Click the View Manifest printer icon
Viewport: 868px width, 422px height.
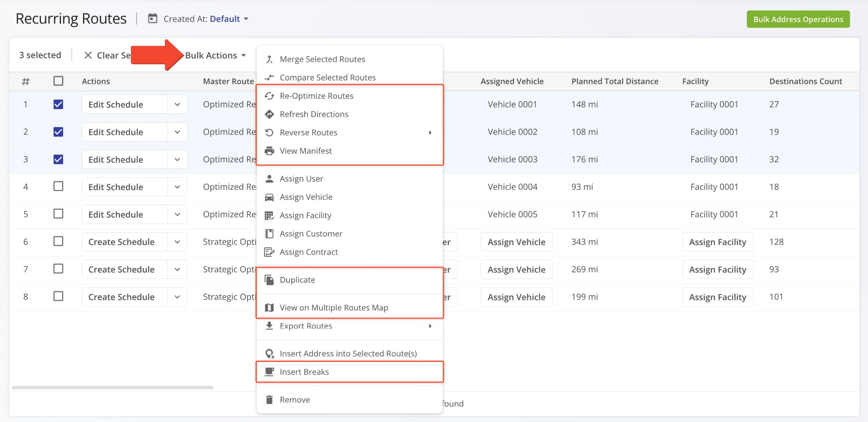click(x=269, y=151)
